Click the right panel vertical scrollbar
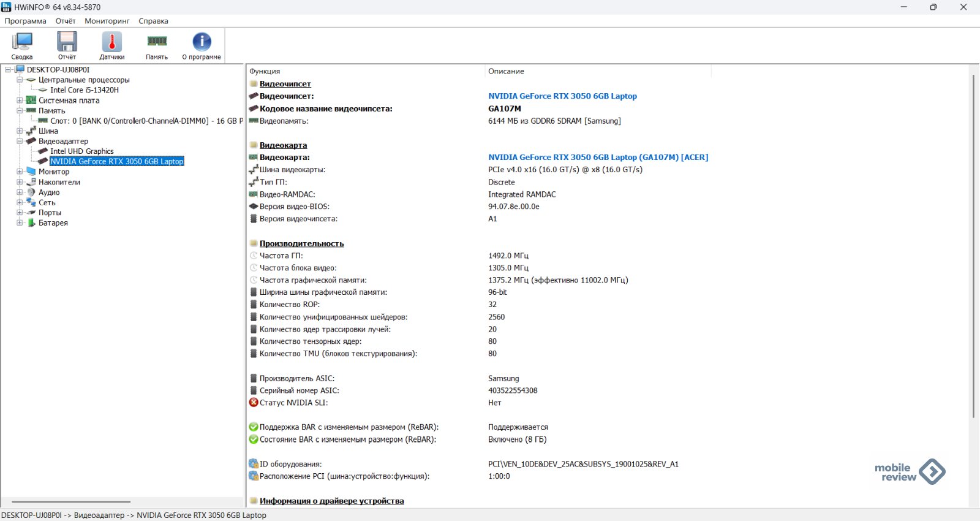The image size is (980, 521). coord(973,245)
